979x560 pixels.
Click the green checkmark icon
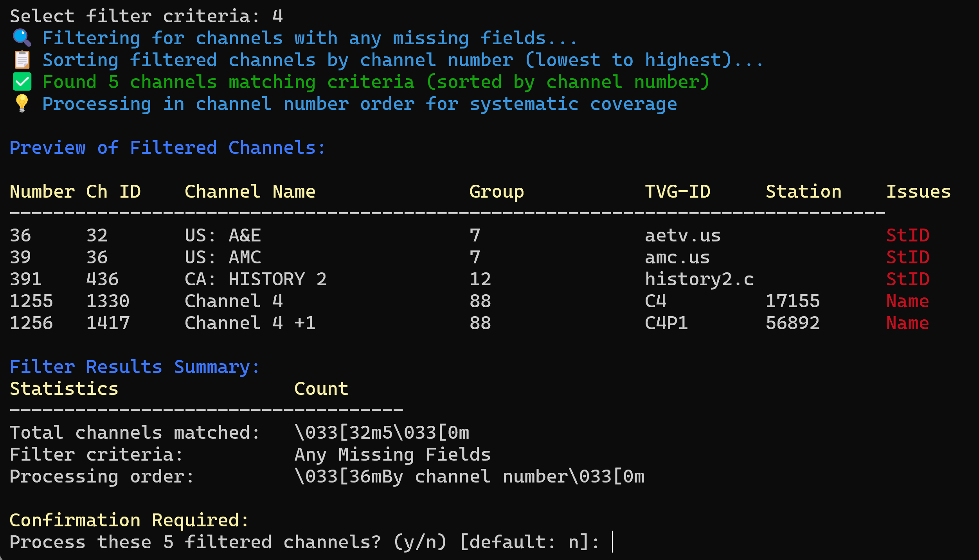tap(22, 82)
